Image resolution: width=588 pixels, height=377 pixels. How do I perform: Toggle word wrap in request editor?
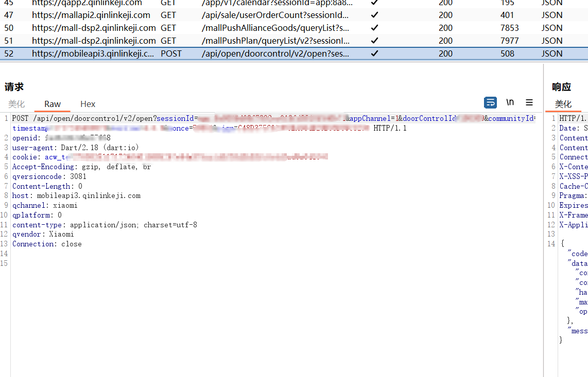coord(490,103)
